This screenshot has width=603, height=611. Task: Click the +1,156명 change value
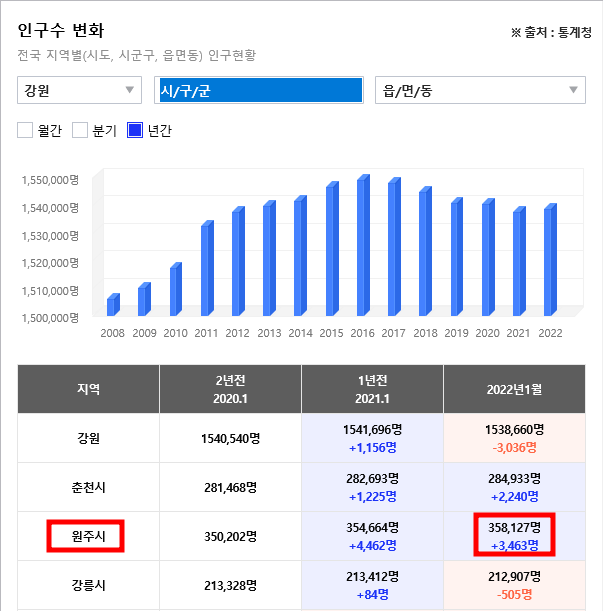[x=372, y=448]
